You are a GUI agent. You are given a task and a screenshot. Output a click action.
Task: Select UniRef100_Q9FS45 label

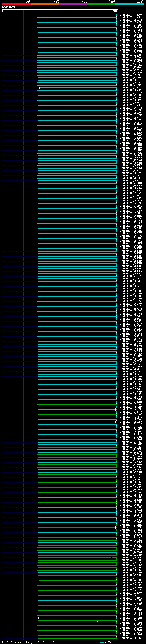[131, 63]
